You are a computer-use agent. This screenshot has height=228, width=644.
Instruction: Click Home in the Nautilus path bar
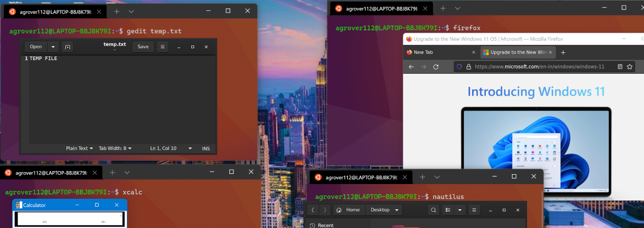pos(349,210)
